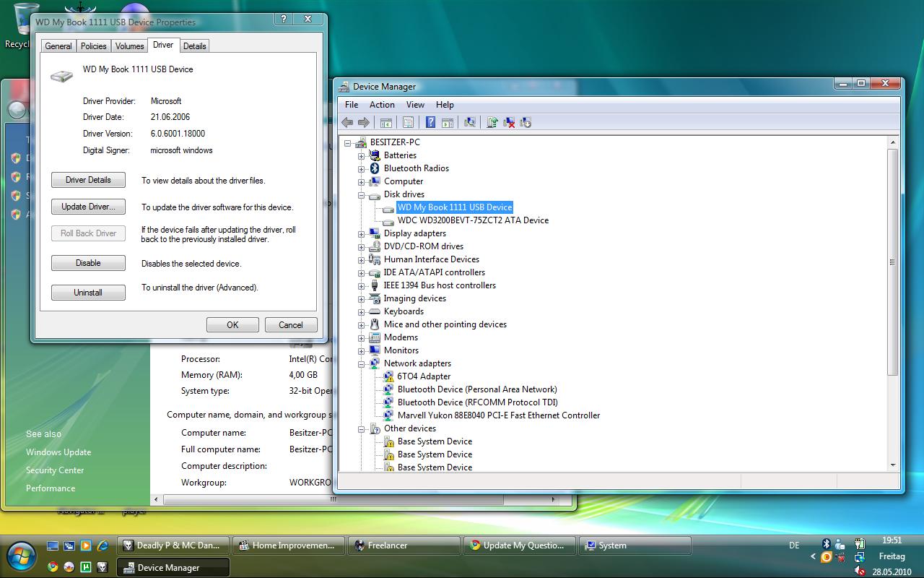Click Switch between windows quick launch icon
Image resolution: width=924 pixels, height=578 pixels.
click(69, 545)
